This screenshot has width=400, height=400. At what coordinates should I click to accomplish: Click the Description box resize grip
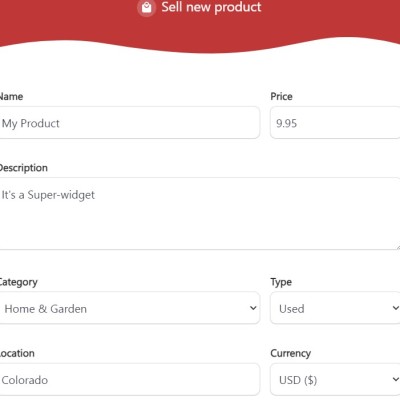(x=397, y=247)
